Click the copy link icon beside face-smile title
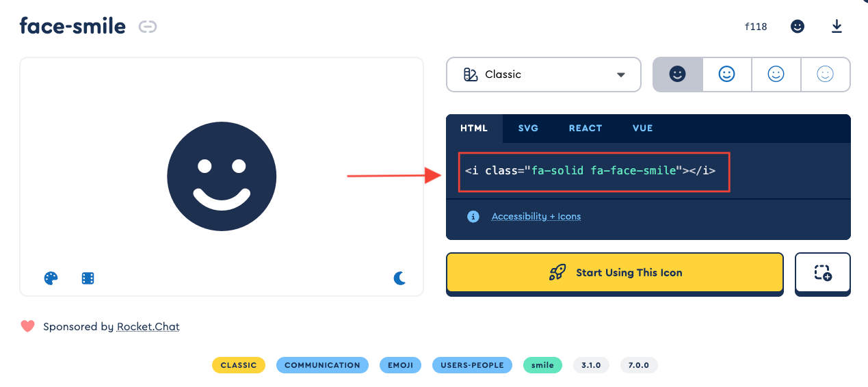 click(x=148, y=27)
